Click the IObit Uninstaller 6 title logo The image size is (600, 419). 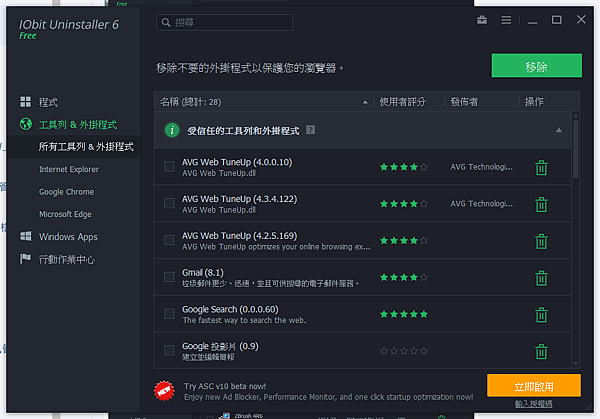[x=69, y=24]
